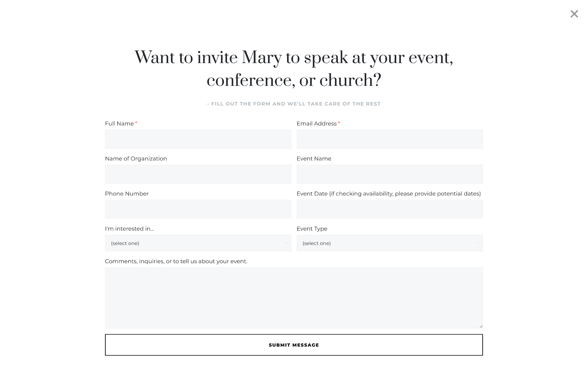Focus the Email Address input field
588x368 pixels.
pos(390,139)
